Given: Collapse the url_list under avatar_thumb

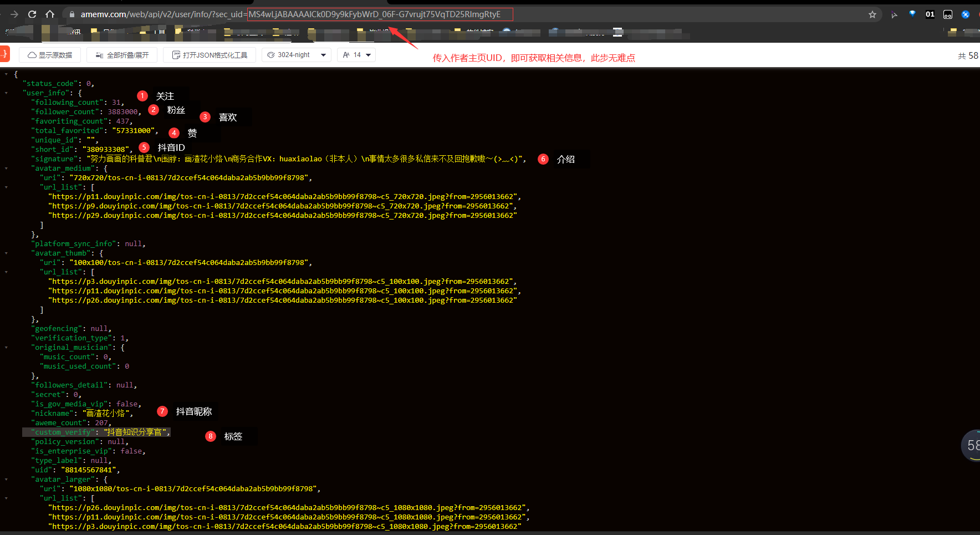Looking at the screenshot, I should point(6,272).
